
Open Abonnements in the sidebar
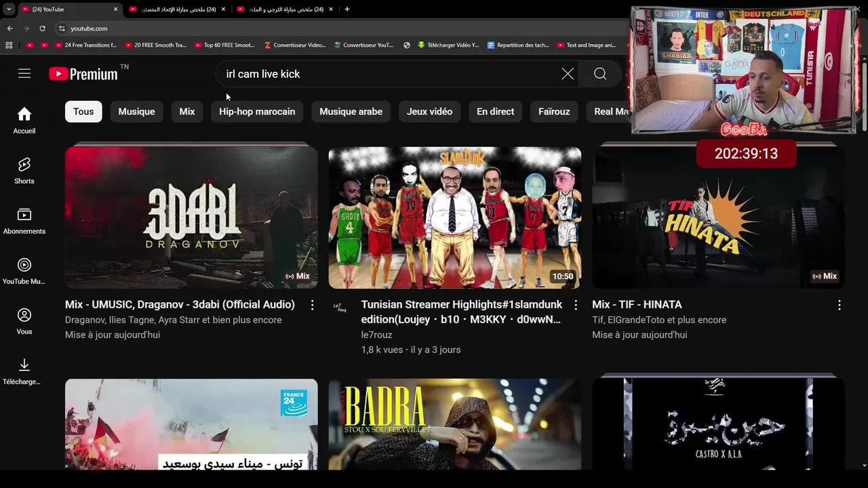(x=24, y=221)
